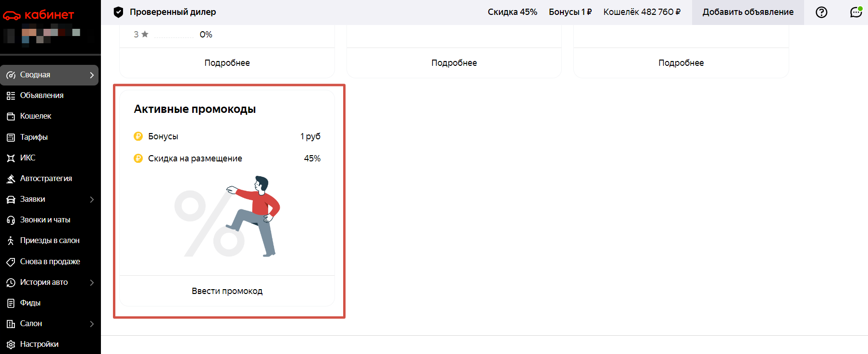868x354 pixels.
Task: Click the Бонусы coin icon in promo card
Action: (138, 136)
